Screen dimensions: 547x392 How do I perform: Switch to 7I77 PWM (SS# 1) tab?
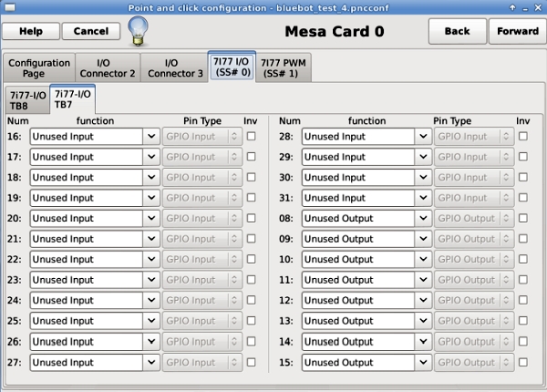click(x=284, y=68)
